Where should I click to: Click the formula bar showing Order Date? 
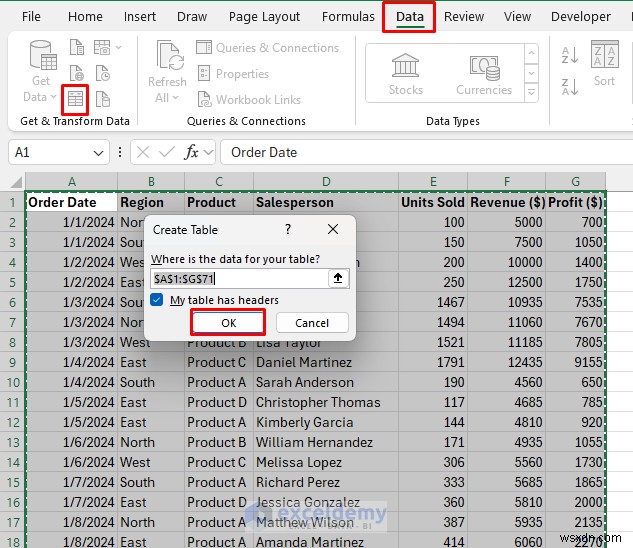[426, 152]
